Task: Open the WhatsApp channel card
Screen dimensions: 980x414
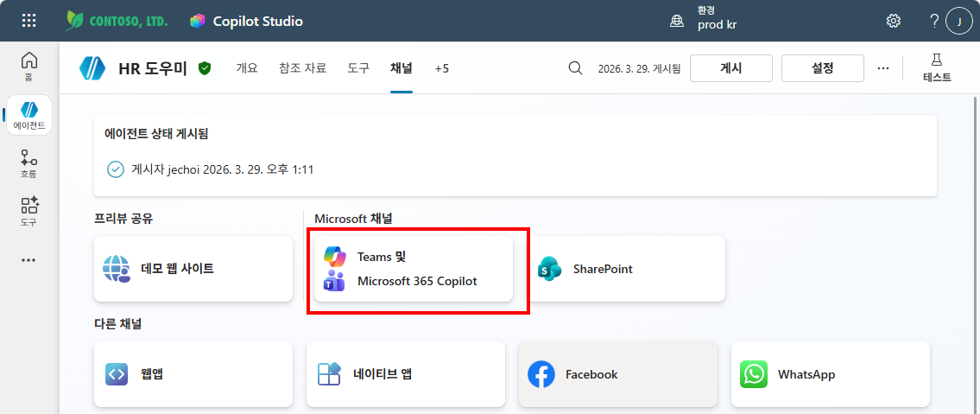Action: point(831,374)
